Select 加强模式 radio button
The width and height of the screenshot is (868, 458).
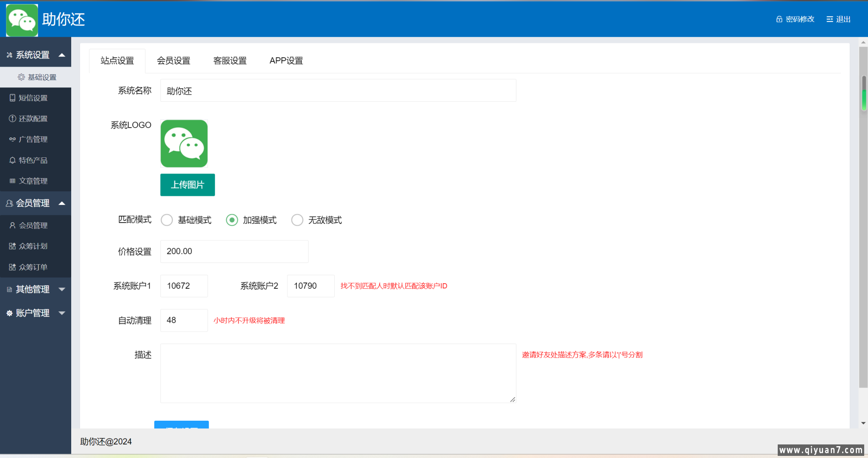tap(232, 220)
